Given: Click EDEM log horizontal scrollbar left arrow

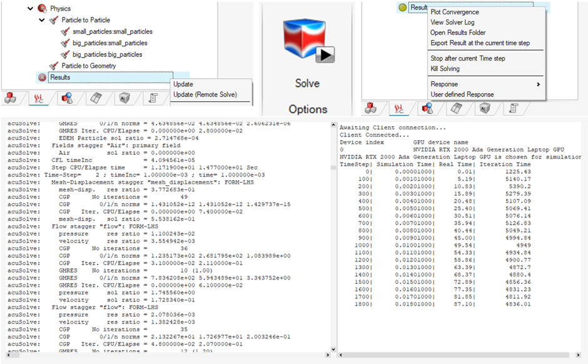Looking at the screenshot, I should tap(340, 355).
